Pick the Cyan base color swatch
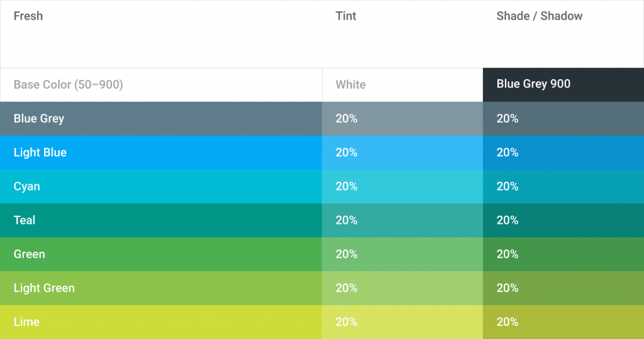The height and width of the screenshot is (339, 644). [160, 186]
